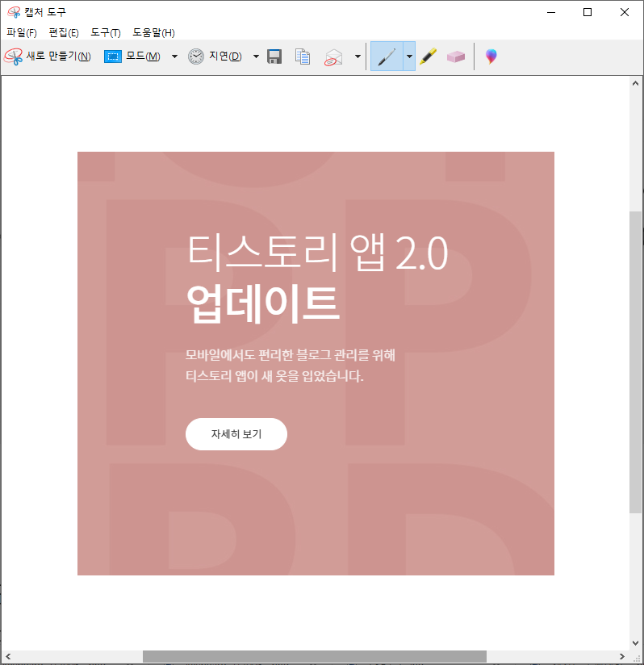The image size is (644, 665).
Task: Open the 편집(E) menu
Action: (x=64, y=32)
